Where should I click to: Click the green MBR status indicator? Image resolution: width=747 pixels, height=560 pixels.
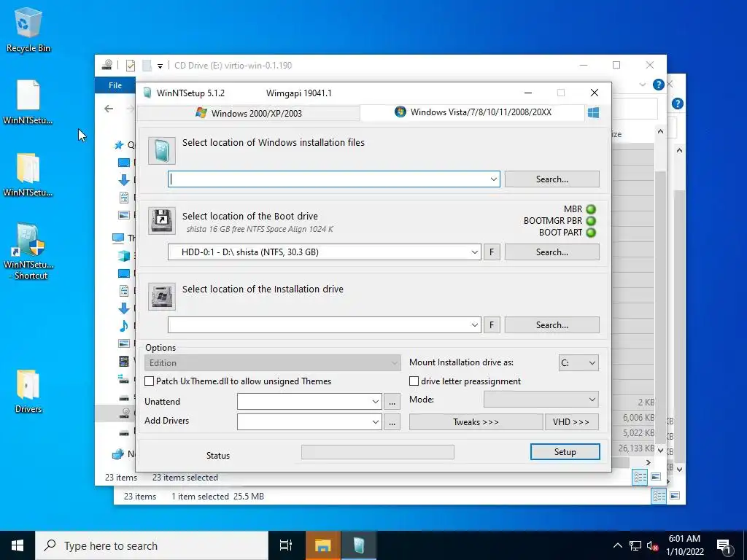(x=591, y=209)
